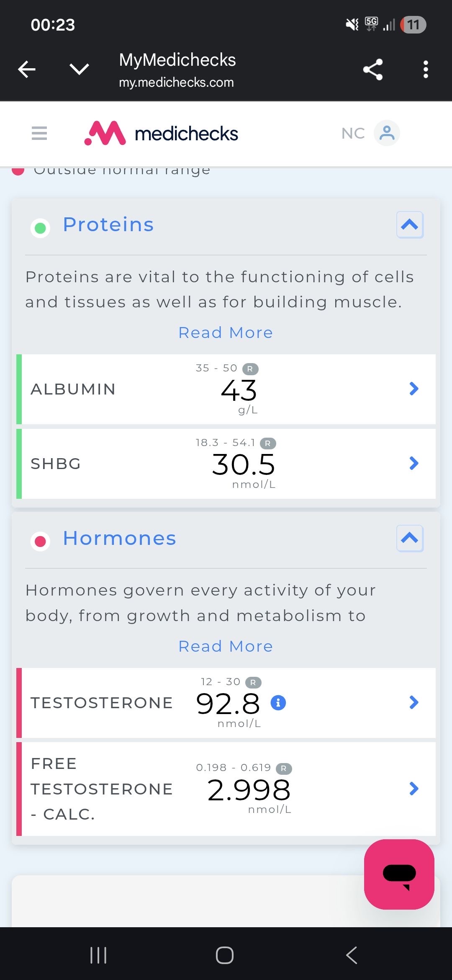
Task: Go back using the browser arrow
Action: coord(27,70)
